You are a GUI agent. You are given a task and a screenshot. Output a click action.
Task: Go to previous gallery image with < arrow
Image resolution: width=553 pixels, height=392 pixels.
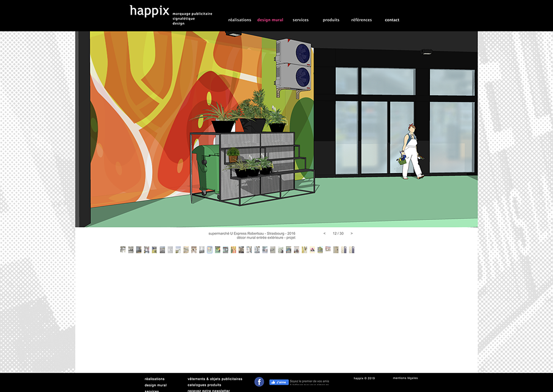coord(325,234)
